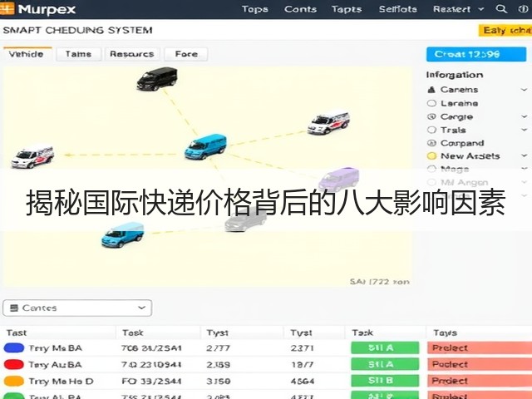Click SII A button in Tary Au BA row
This screenshot has height=399, width=532.
[385, 364]
